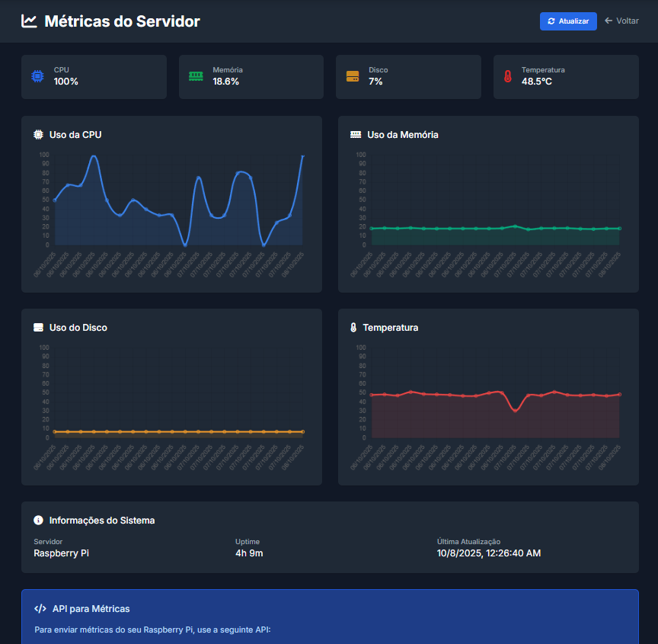Click the temperature dip point on the red chart

click(515, 410)
